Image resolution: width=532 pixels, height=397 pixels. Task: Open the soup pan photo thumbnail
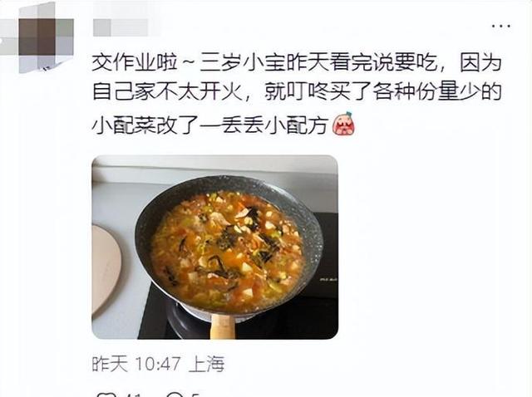pyautogui.click(x=214, y=248)
